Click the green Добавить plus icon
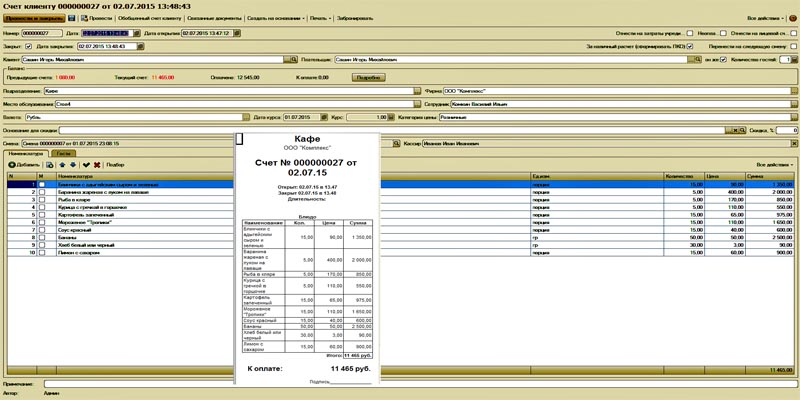The width and height of the screenshot is (800, 400). [x=11, y=164]
